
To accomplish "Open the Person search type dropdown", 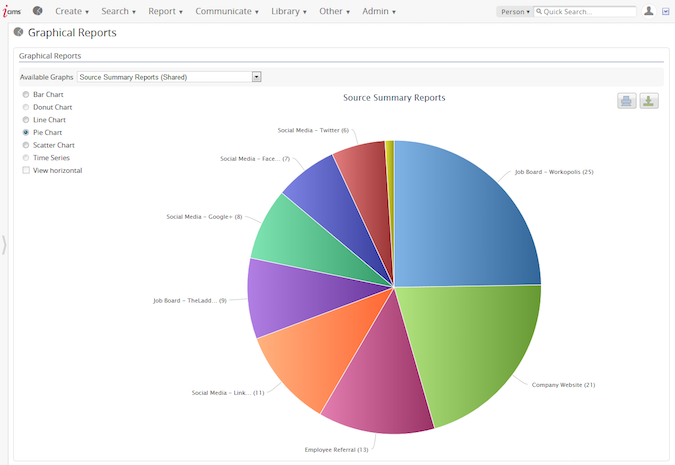I will (x=513, y=12).
